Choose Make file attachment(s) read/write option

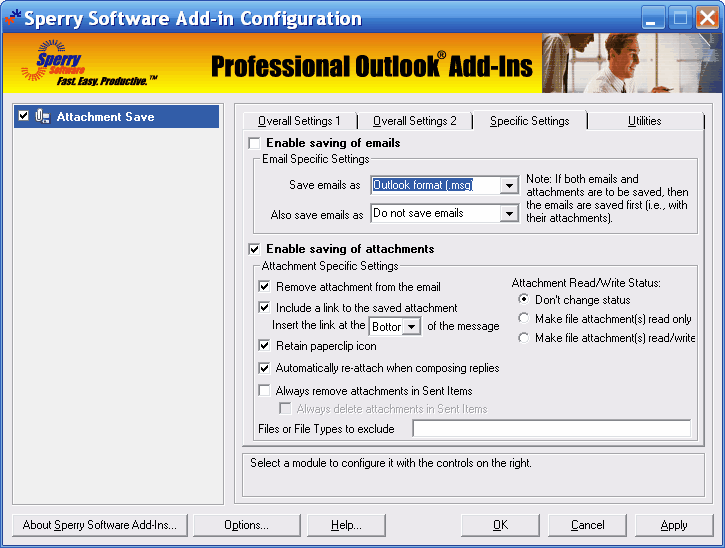[524, 338]
